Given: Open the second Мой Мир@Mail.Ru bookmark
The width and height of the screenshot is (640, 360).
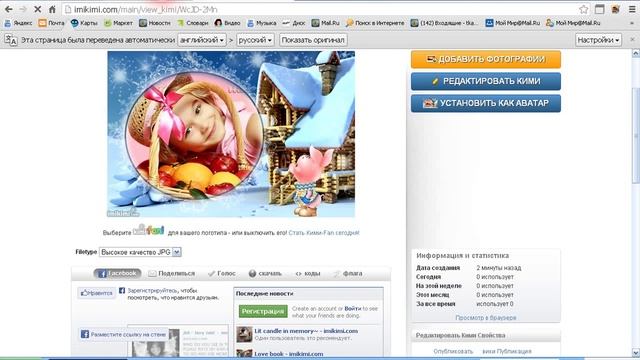Looking at the screenshot, I should tap(573, 23).
